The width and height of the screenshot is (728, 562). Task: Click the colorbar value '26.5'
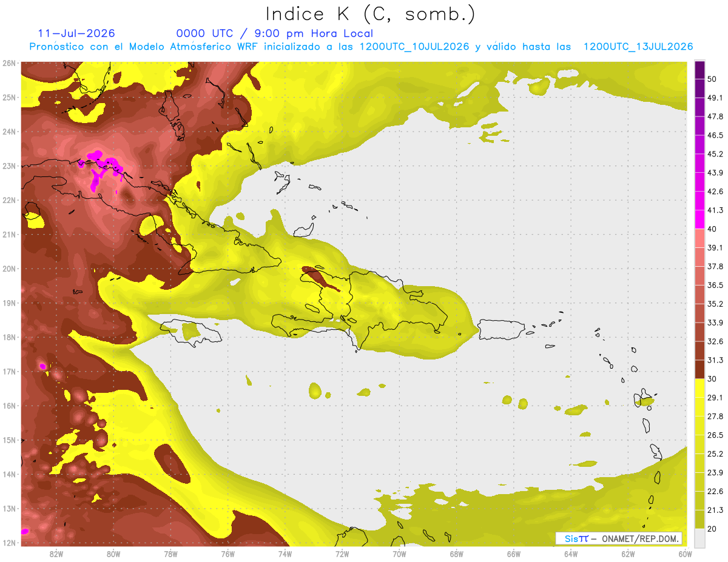715,435
